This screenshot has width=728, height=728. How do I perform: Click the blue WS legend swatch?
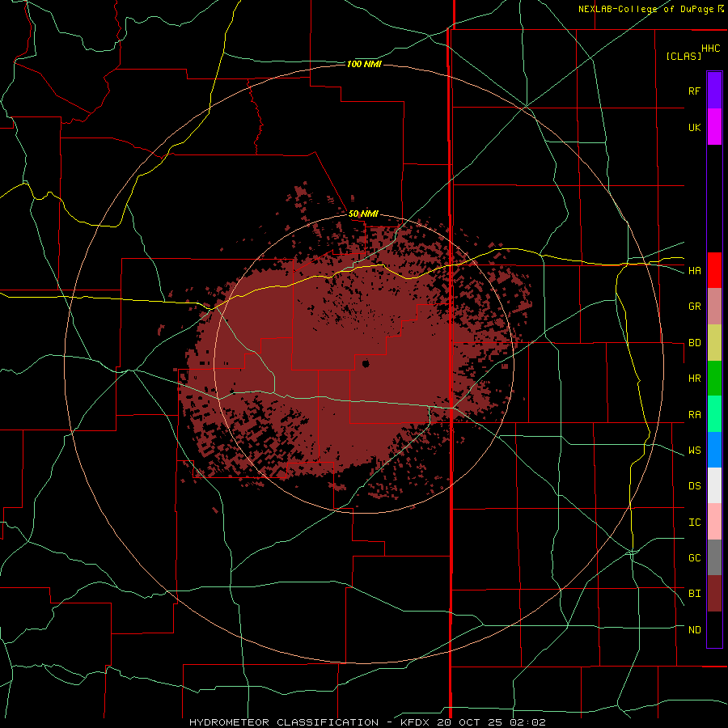[714, 450]
